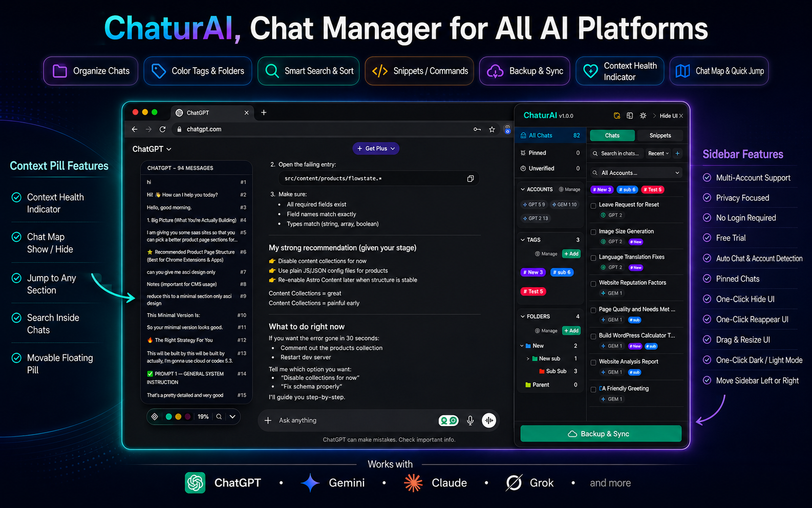Open the ChatGPT model dropdown
Image resolution: width=812 pixels, height=508 pixels.
(152, 149)
